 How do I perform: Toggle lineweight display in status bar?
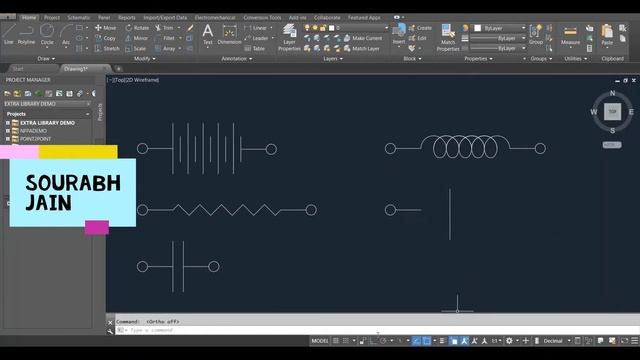(x=442, y=340)
